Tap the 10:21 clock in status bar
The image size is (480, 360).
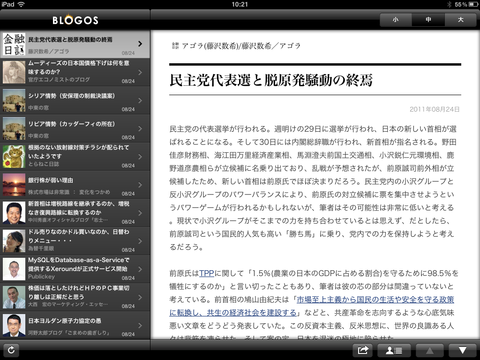(240, 4)
